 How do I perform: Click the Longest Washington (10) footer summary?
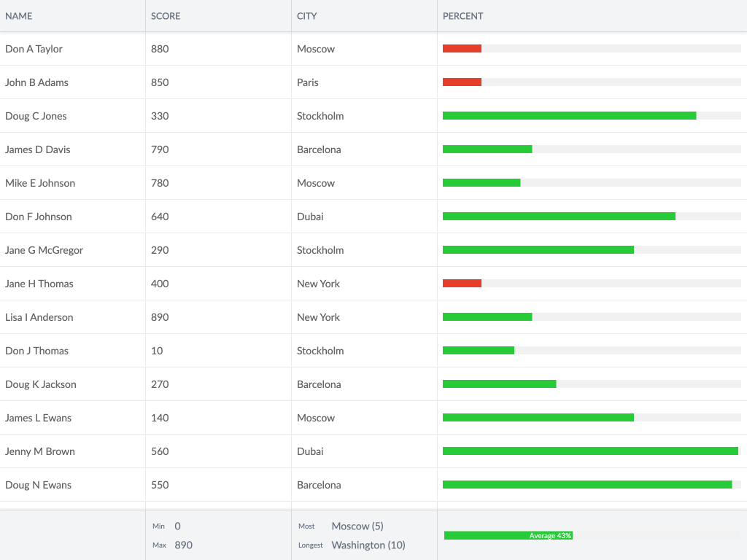tap(352, 545)
